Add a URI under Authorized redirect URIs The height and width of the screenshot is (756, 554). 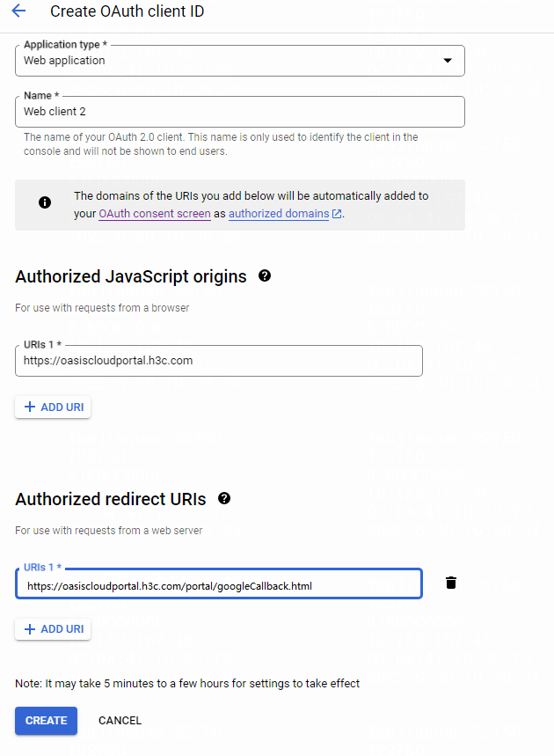tap(53, 629)
